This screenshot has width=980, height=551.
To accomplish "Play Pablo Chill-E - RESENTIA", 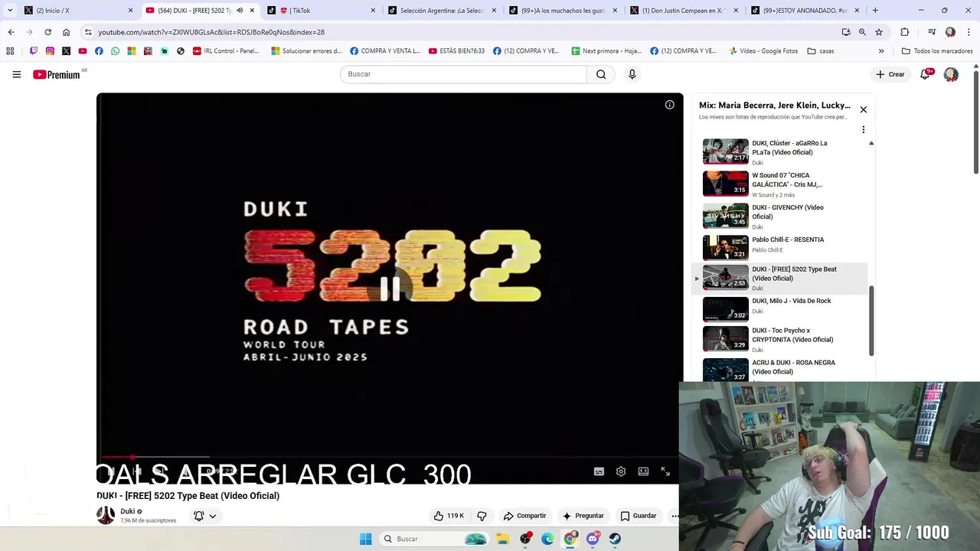I will (x=784, y=246).
